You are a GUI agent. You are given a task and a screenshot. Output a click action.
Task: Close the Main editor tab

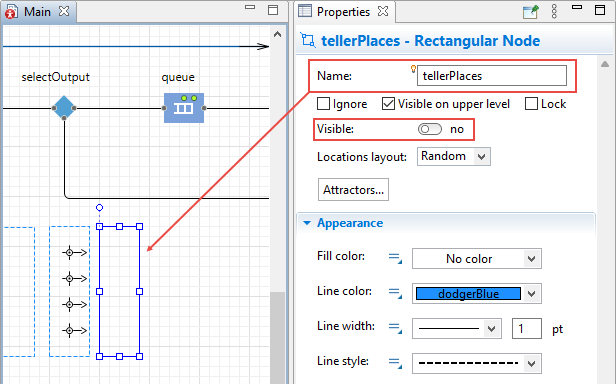pos(64,11)
